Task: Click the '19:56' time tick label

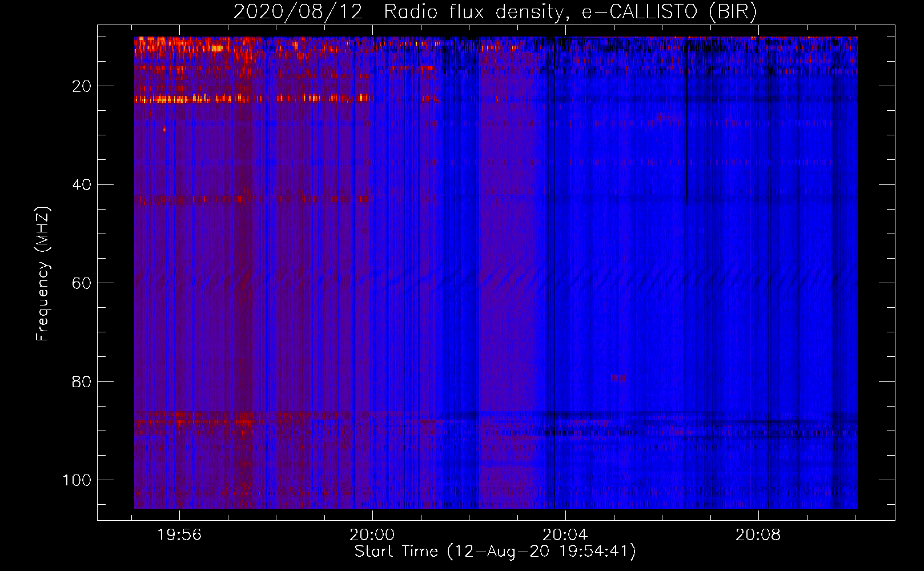Action: 179,535
